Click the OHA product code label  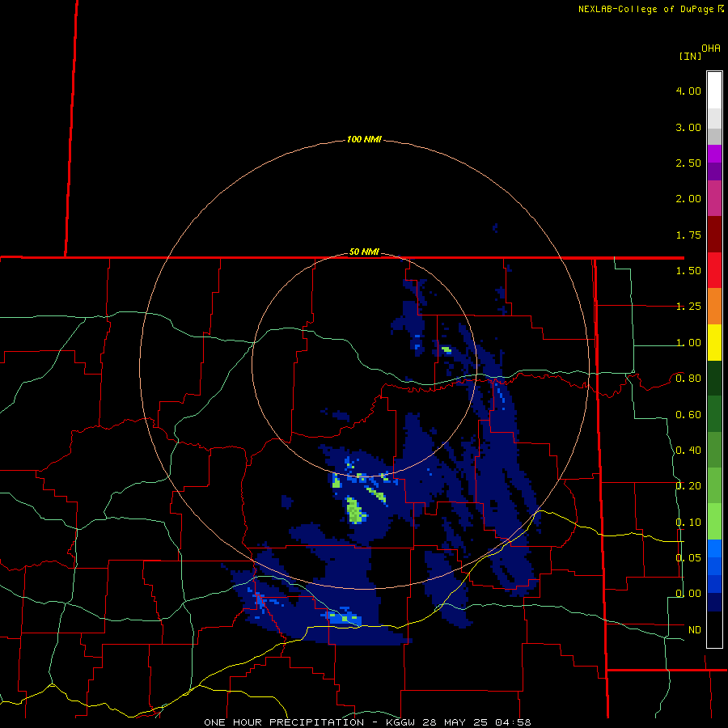tap(711, 48)
